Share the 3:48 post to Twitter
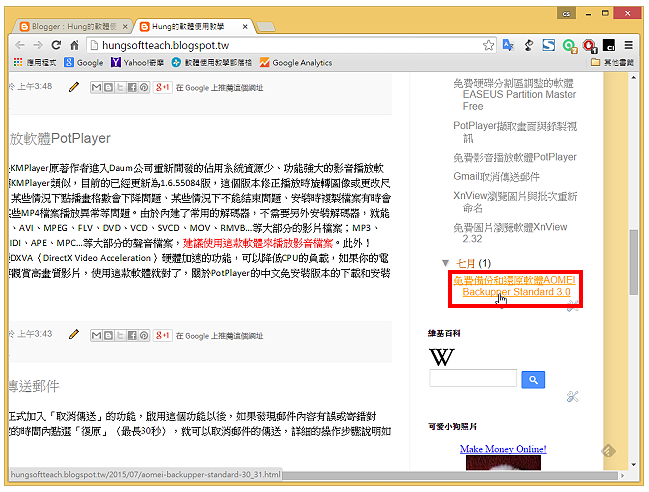The width and height of the screenshot is (649, 492). pos(120,87)
